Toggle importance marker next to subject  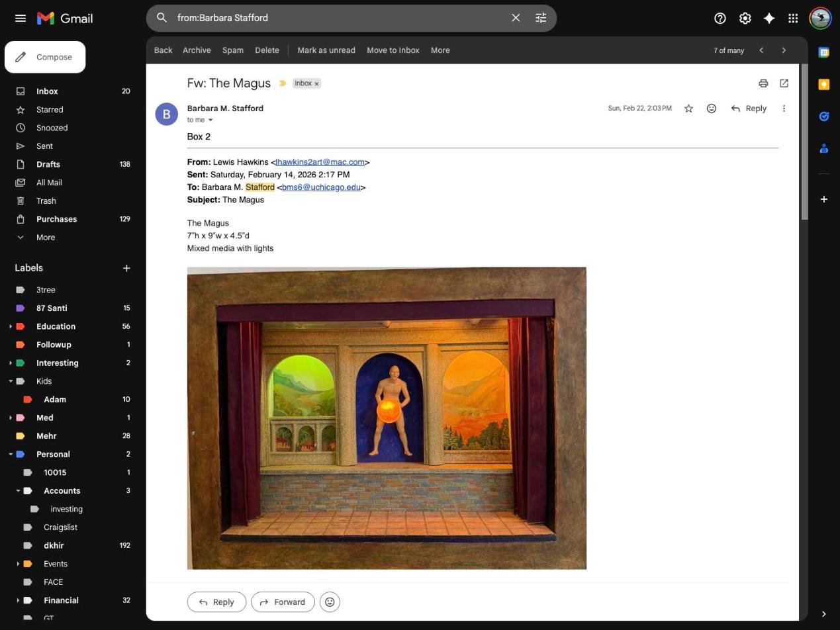tap(283, 83)
